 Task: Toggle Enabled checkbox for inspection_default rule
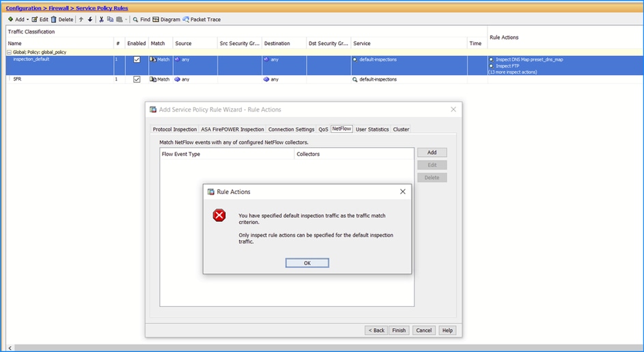[x=137, y=59]
